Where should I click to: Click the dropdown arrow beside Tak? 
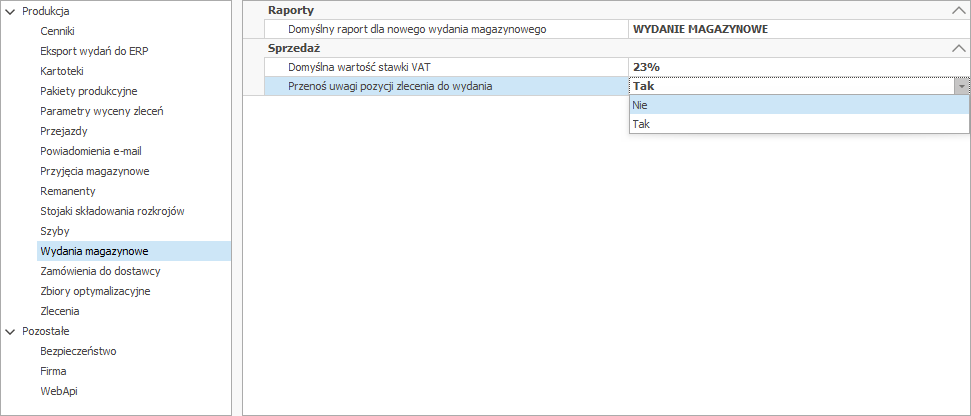click(x=961, y=87)
